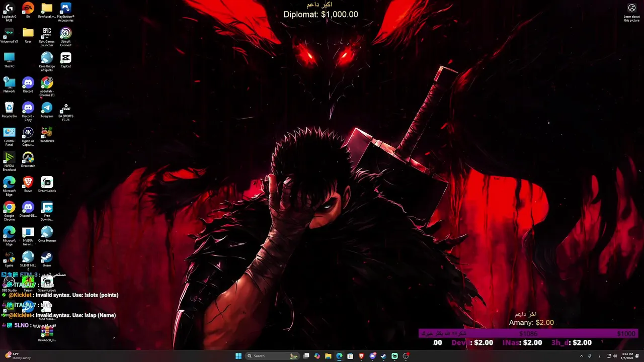Open PlayStation Accessories shortcut

[66, 11]
